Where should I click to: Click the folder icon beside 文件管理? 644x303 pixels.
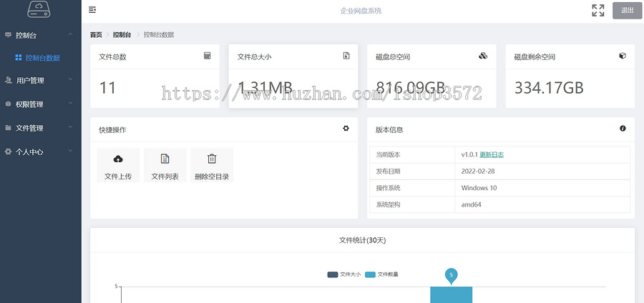[x=8, y=127]
